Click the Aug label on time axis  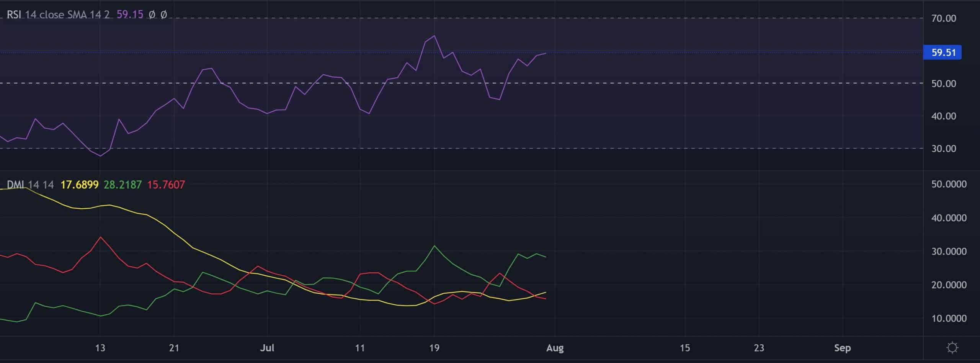555,348
